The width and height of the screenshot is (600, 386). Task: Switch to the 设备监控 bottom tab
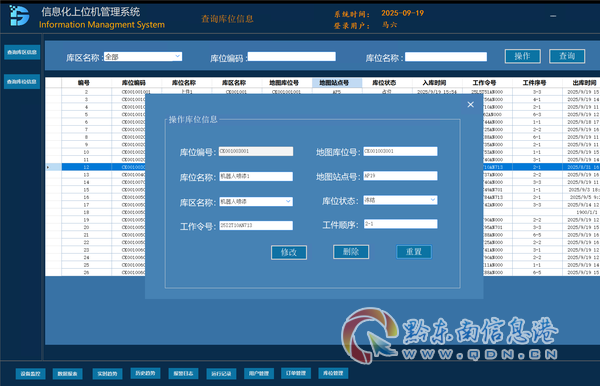(31, 374)
